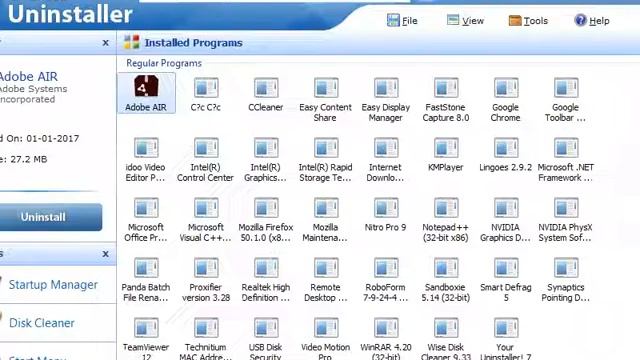The height and width of the screenshot is (360, 640).
Task: Select the Mozilla Maintenance program icon
Action: [326, 207]
